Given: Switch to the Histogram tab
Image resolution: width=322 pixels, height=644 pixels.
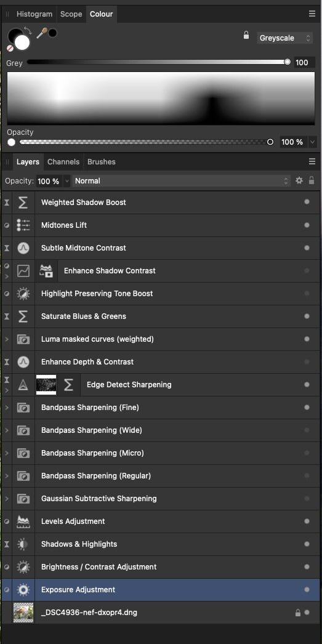Looking at the screenshot, I should pyautogui.click(x=34, y=14).
